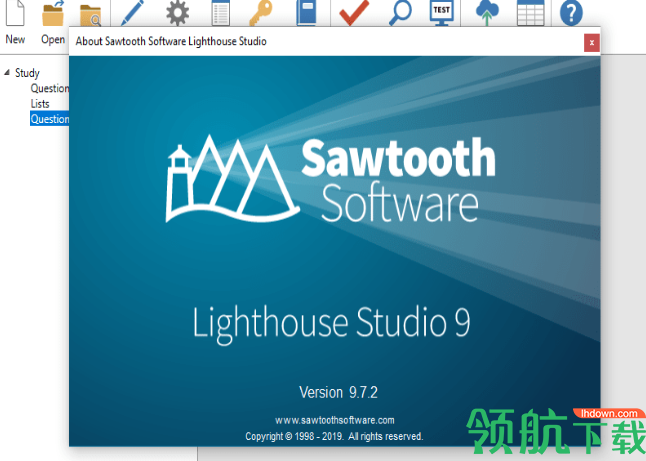Click the blue pencil toolbar icon

click(x=132, y=13)
